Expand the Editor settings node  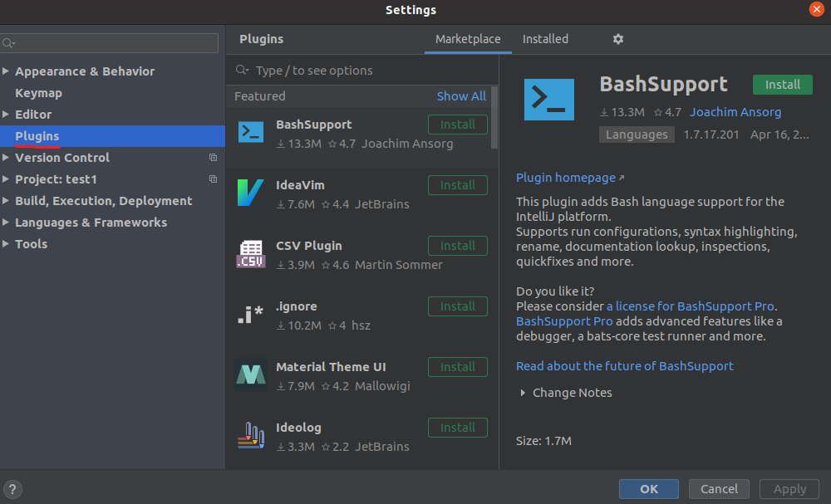6,114
